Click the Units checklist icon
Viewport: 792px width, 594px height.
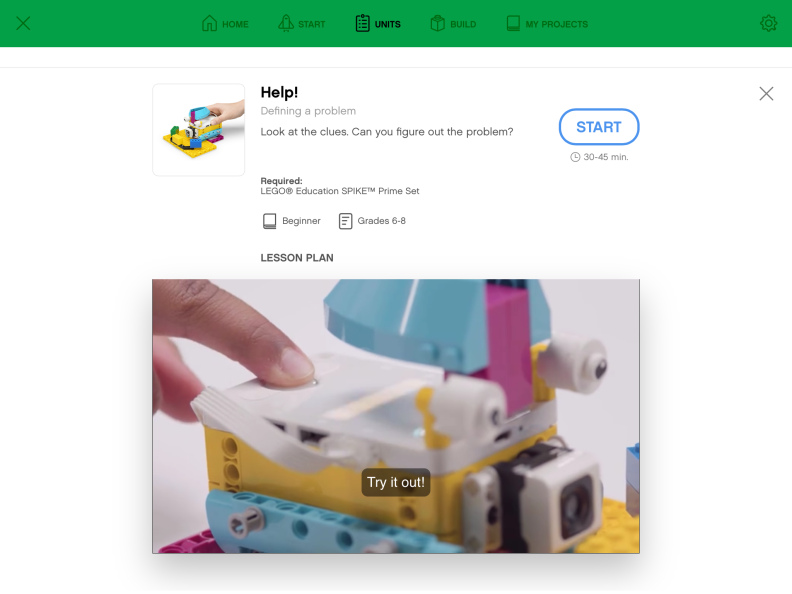coord(362,23)
